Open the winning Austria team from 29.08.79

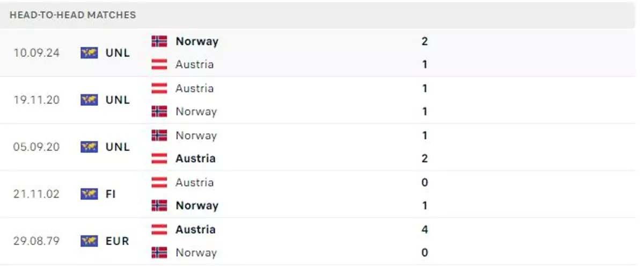click(195, 229)
